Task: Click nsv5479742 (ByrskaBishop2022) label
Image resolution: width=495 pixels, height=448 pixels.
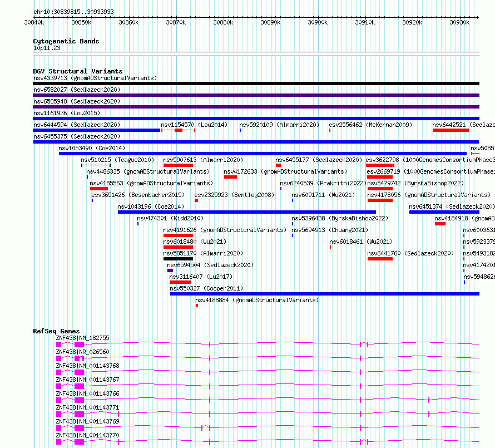Action: click(416, 183)
